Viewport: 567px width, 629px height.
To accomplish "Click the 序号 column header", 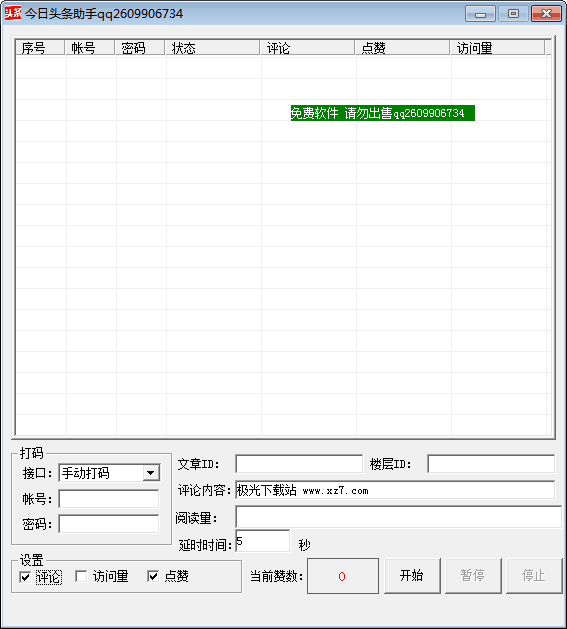I will click(40, 48).
